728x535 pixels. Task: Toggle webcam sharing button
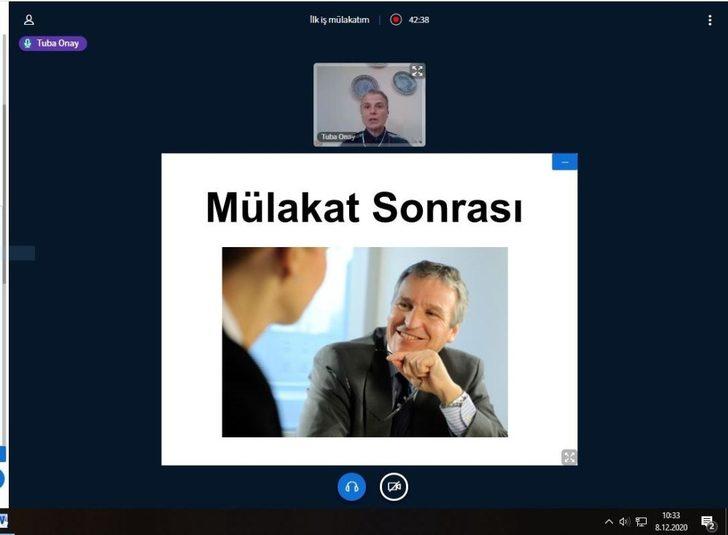coord(394,487)
